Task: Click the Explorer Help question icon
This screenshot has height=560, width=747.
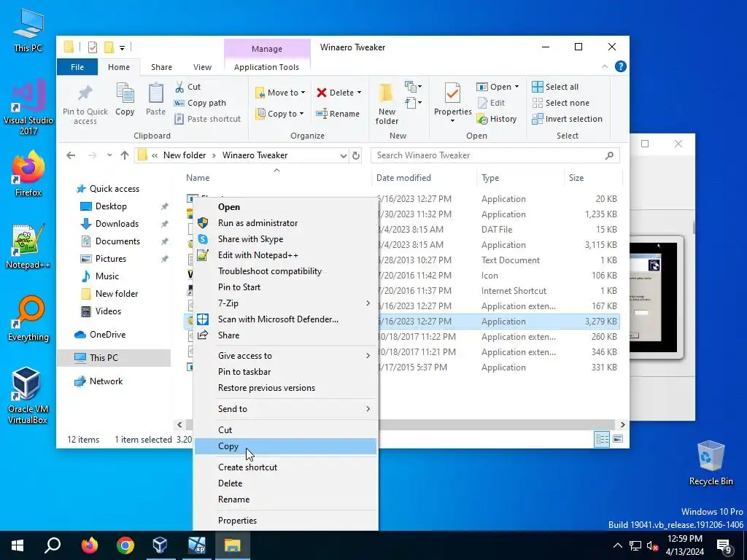Action: [x=620, y=66]
